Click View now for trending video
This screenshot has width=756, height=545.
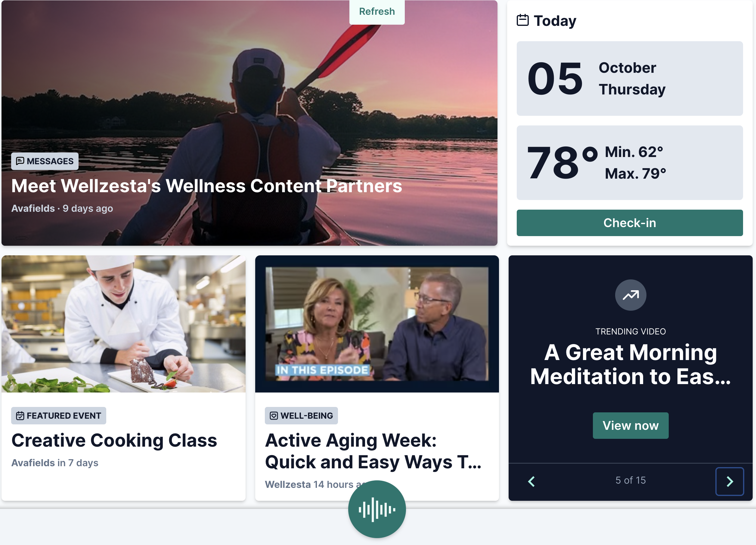630,425
